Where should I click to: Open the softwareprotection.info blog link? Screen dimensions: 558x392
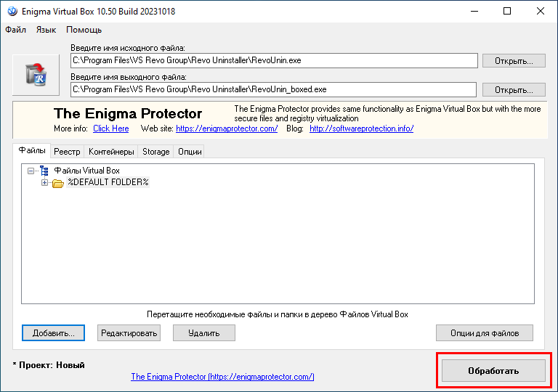click(x=362, y=128)
